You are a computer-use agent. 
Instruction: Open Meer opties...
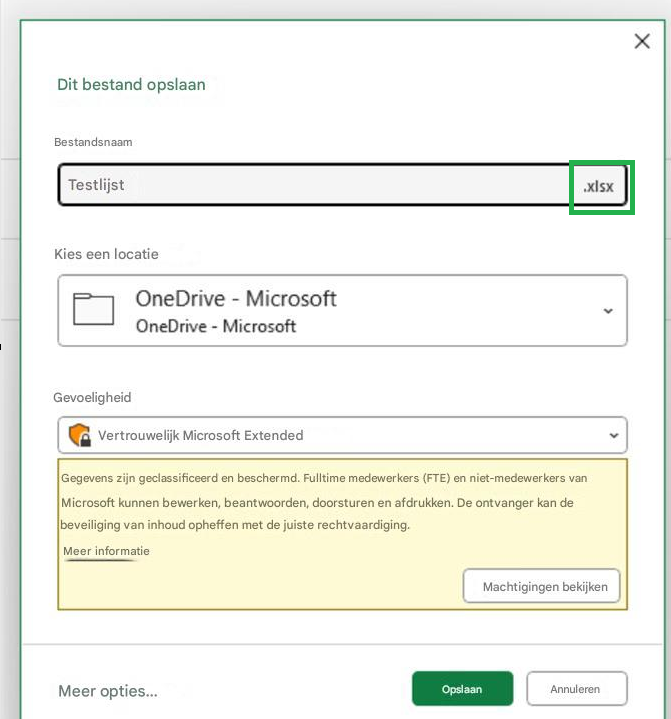(x=108, y=691)
